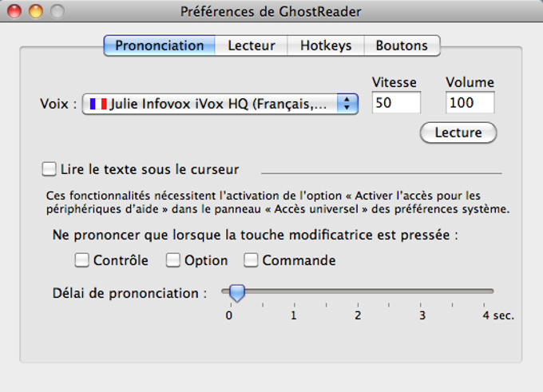Check the Contrôle modifier key option

coord(81,260)
